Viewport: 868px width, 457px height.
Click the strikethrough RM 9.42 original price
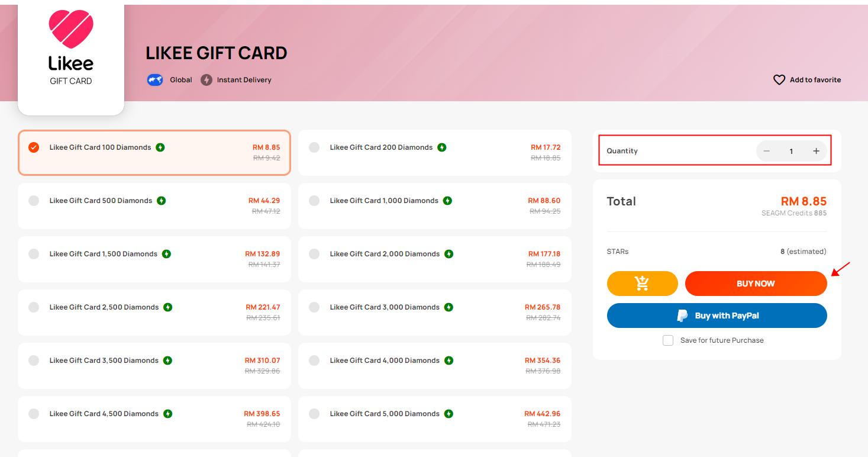(267, 158)
